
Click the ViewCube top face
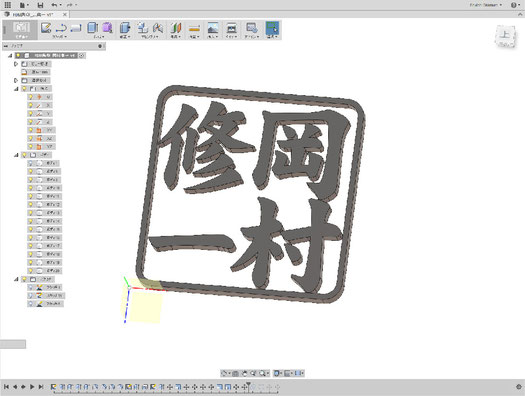505,34
